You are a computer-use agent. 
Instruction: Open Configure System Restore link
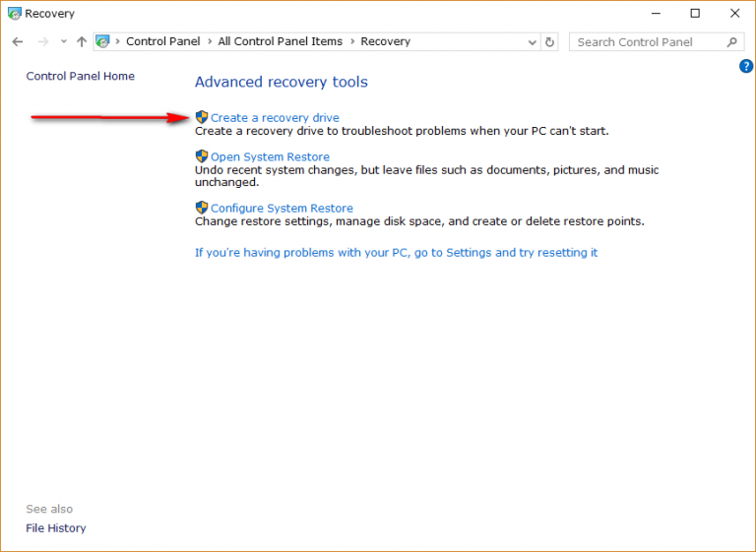(x=282, y=209)
